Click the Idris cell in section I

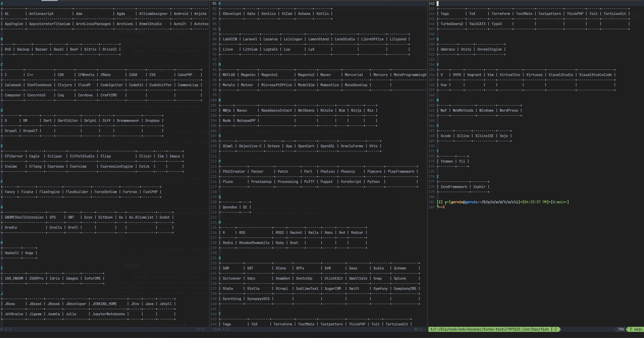[x=55, y=278]
